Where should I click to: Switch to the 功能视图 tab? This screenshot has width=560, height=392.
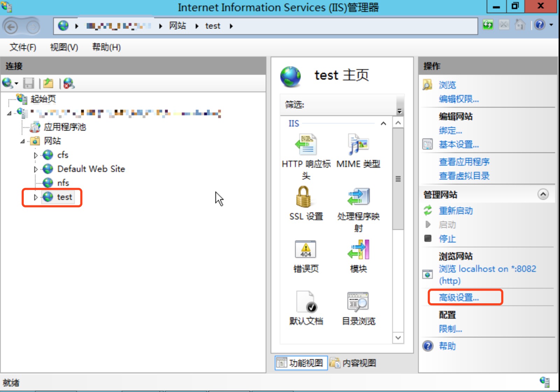(301, 363)
